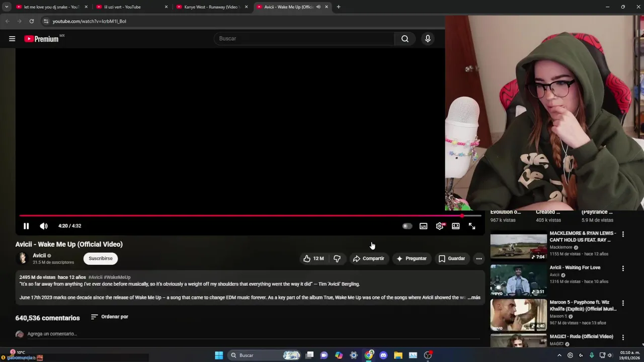
Task: Close the Kanye West Runaway tab
Action: 246,7
